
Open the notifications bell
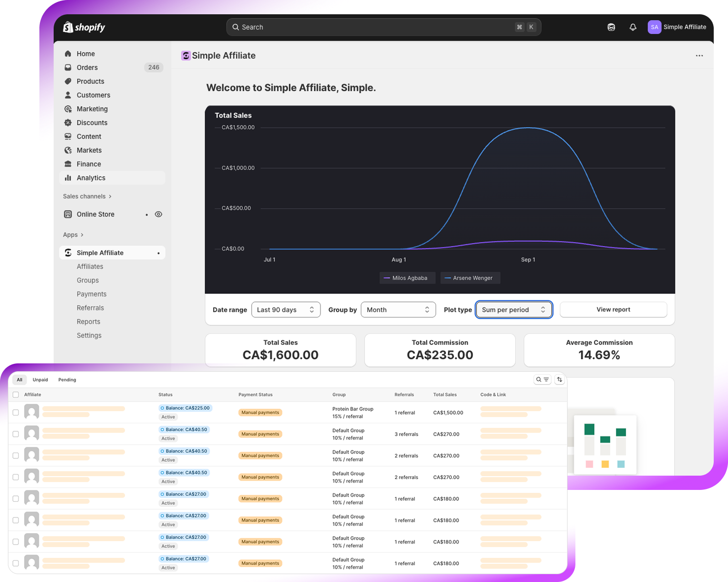tap(633, 27)
